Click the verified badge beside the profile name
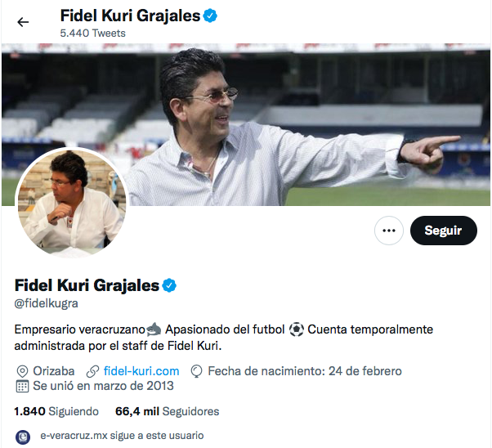Viewport: 492px width, 448px height. [x=169, y=285]
